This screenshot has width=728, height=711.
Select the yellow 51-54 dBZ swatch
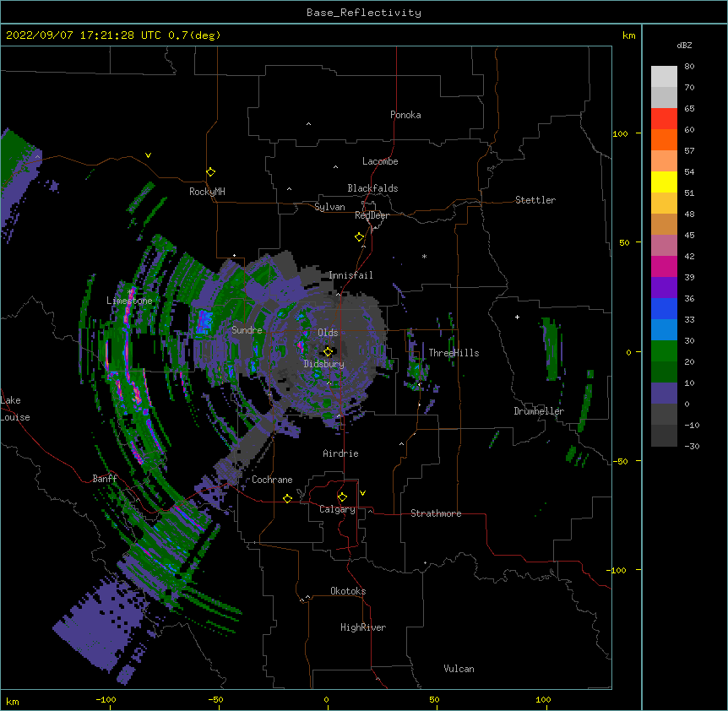pyautogui.click(x=664, y=182)
